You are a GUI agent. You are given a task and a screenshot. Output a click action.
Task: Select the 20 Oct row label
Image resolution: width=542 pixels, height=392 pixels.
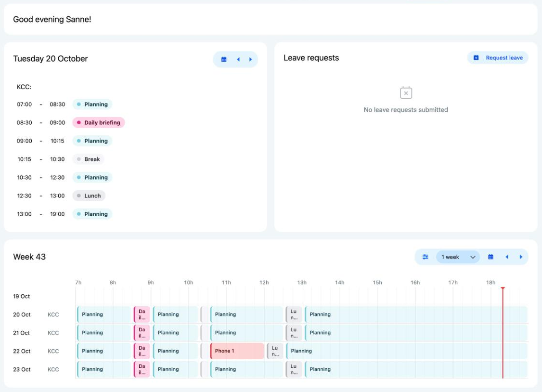point(22,314)
